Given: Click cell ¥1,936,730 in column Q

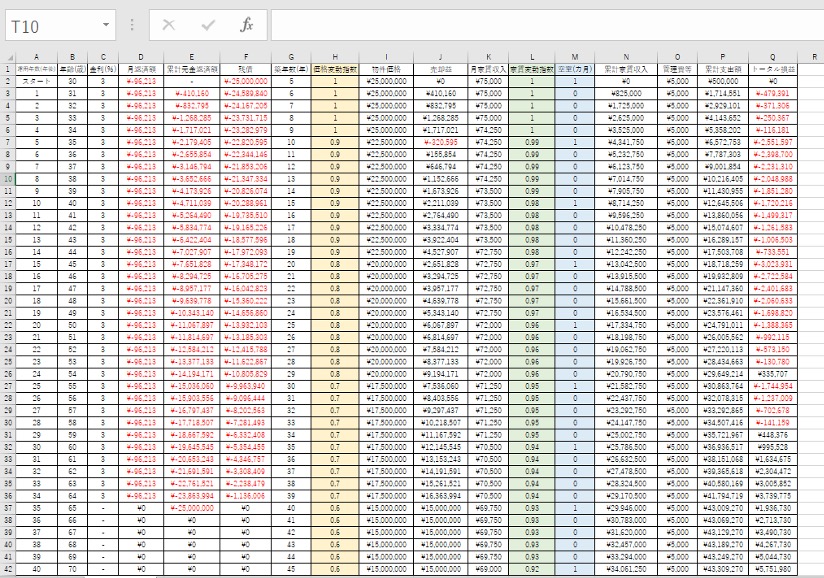Looking at the screenshot, I should coord(772,508).
